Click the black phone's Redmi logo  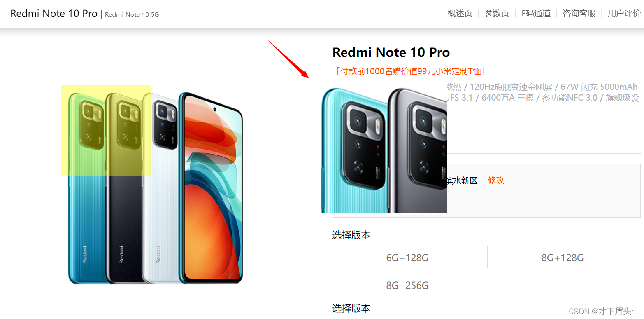[x=121, y=255]
